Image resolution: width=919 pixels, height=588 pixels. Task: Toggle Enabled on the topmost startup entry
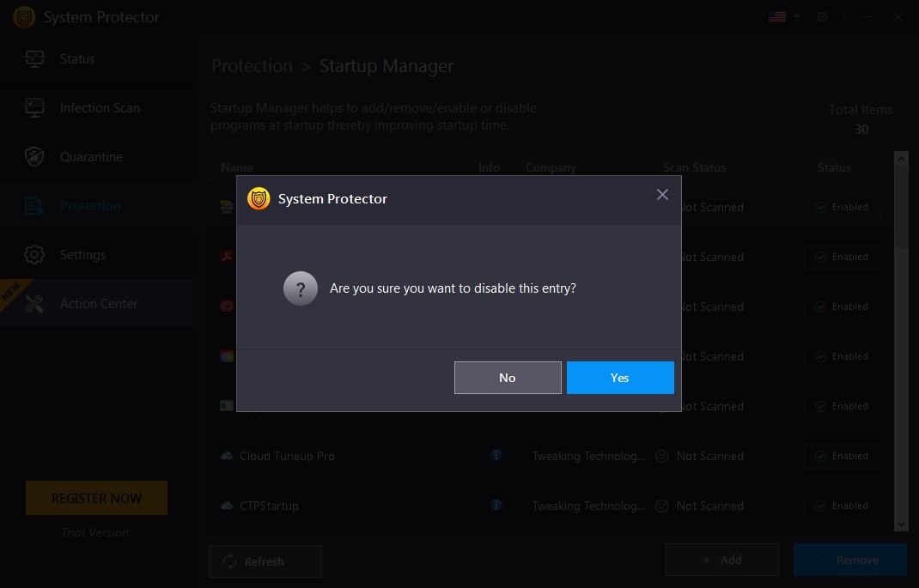pyautogui.click(x=842, y=207)
